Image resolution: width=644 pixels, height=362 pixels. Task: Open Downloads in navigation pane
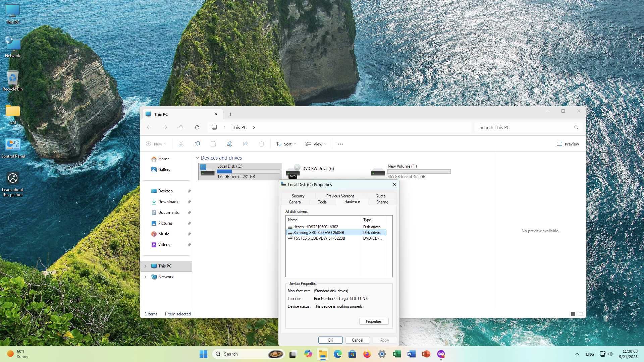coord(168,202)
